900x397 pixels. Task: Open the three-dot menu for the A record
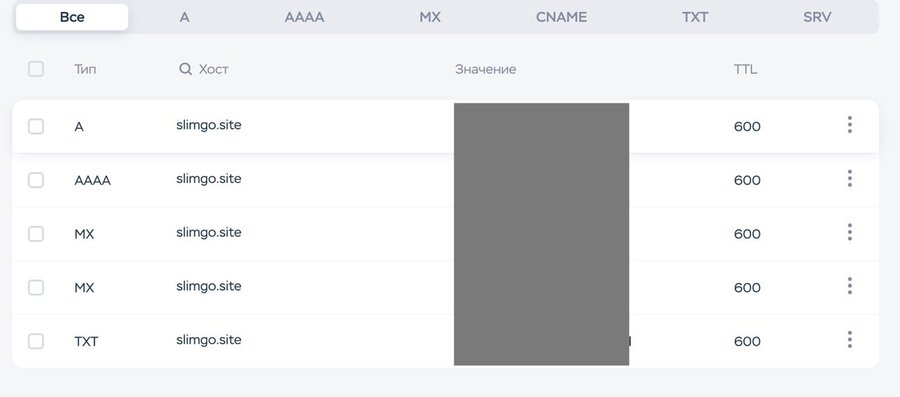[x=849, y=124]
